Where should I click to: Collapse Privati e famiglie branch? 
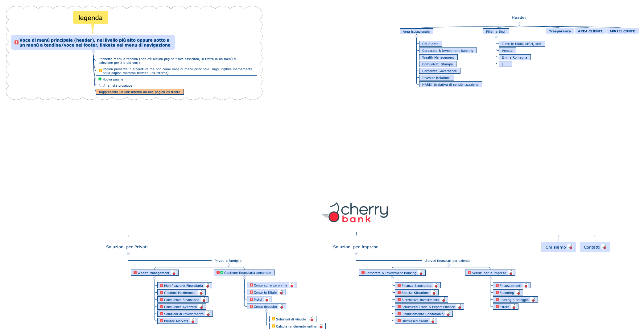228,265
